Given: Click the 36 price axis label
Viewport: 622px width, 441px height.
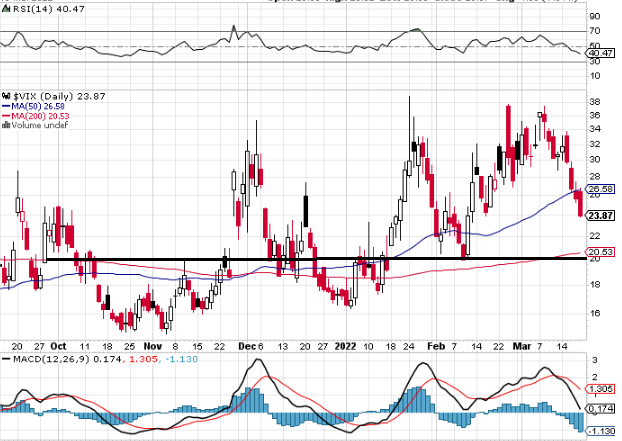Looking at the screenshot, I should click(x=595, y=115).
